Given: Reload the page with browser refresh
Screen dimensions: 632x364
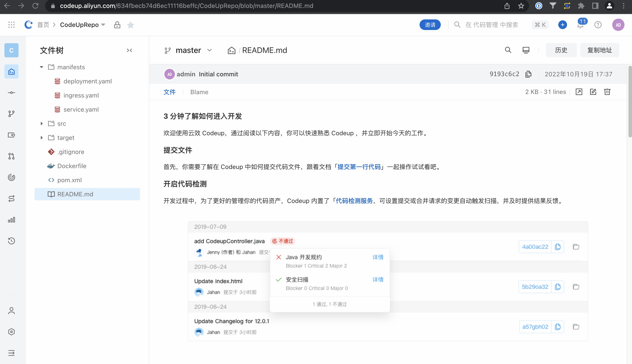Looking at the screenshot, I should click(35, 6).
